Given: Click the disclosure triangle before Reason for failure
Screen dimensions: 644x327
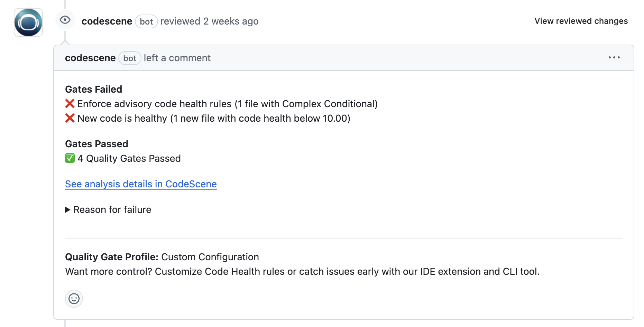Looking at the screenshot, I should point(67,209).
